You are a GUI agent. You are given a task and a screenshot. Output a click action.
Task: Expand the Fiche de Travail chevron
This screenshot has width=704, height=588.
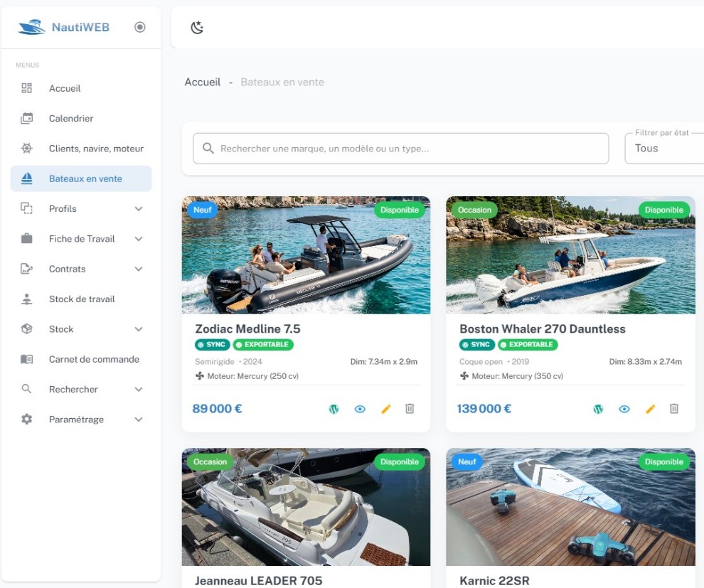[x=139, y=239]
